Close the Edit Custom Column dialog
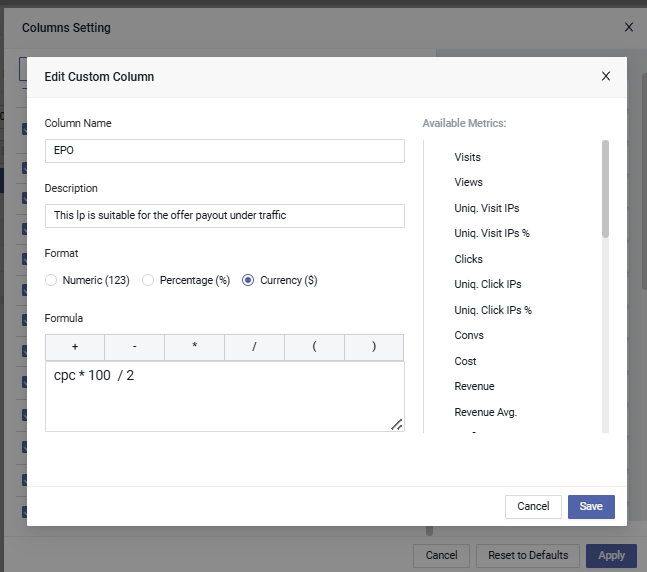The image size is (647, 572). click(x=605, y=76)
